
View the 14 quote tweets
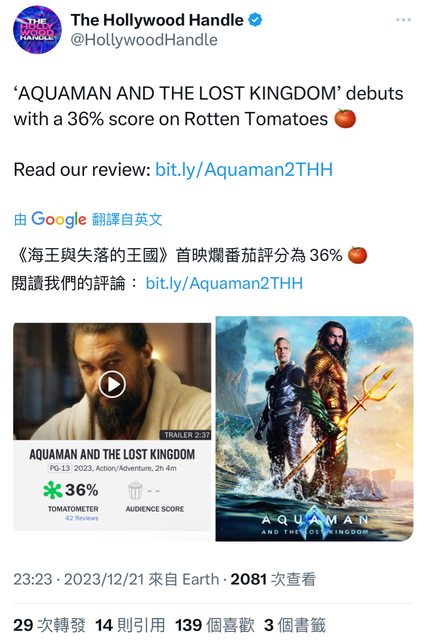[130, 625]
